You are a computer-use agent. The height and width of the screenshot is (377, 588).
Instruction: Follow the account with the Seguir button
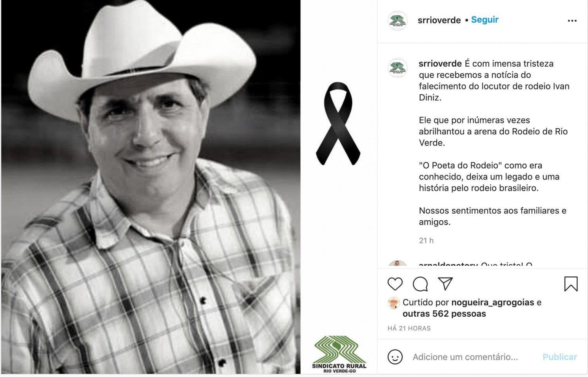point(485,20)
